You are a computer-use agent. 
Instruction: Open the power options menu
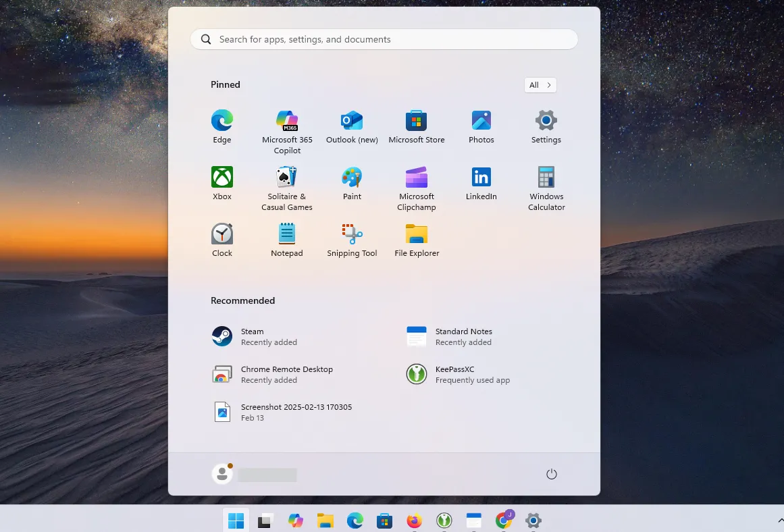[552, 474]
